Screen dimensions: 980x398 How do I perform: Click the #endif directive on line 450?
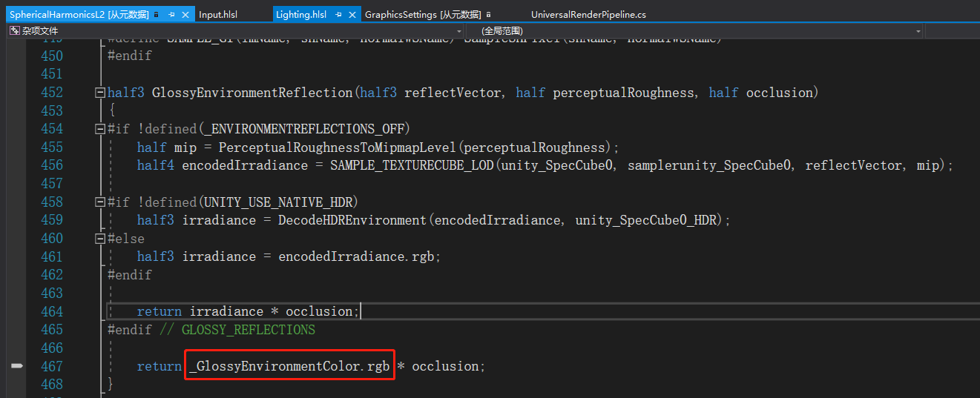point(130,56)
